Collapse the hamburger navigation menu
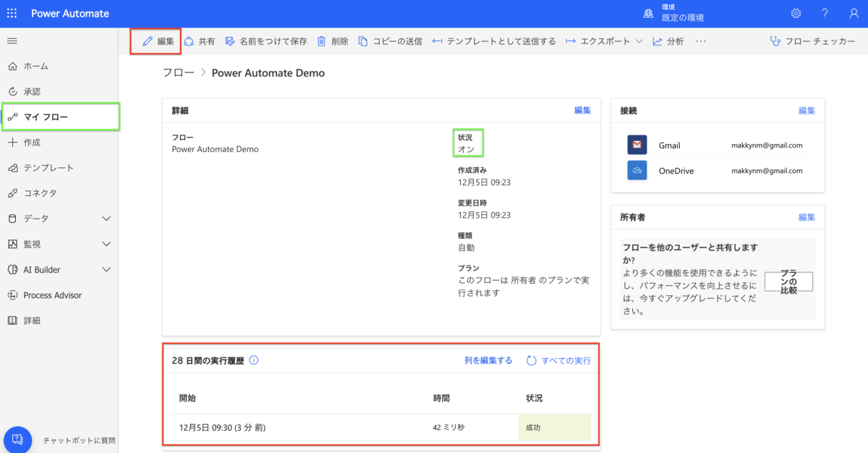This screenshot has width=868, height=453. tap(12, 41)
